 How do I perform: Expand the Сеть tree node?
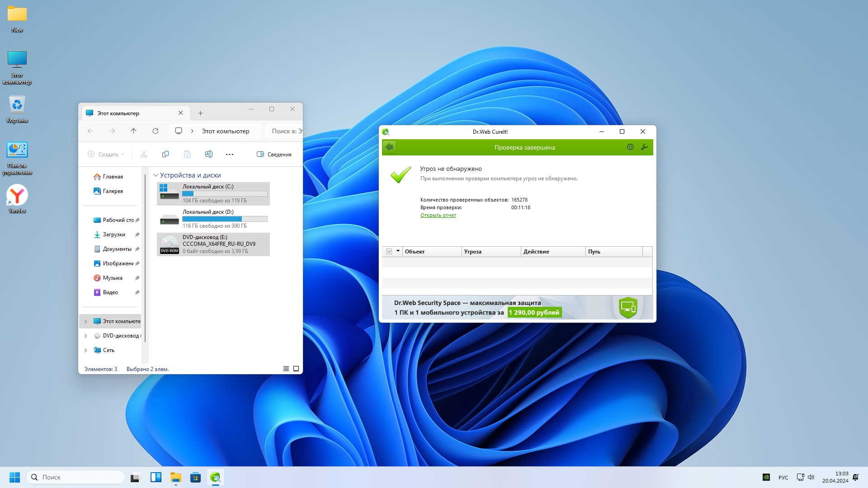tap(85, 350)
